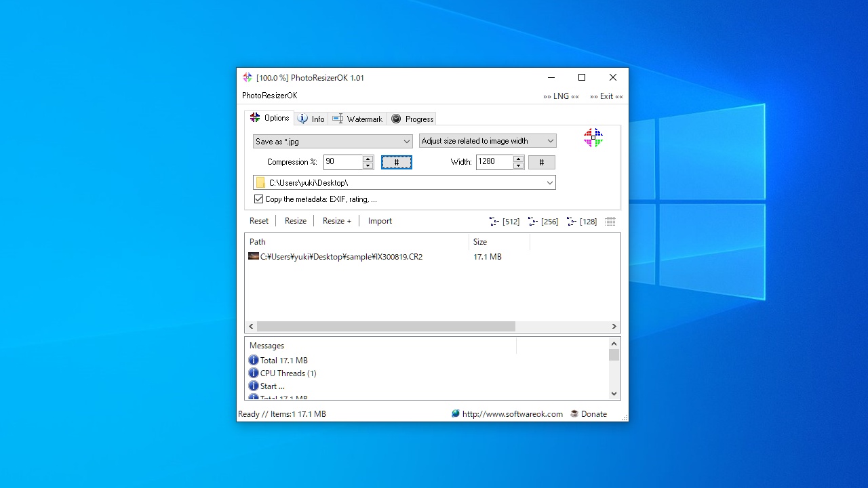Click Messages panel scroll down arrow
Screen dimensions: 868x488
click(x=614, y=393)
